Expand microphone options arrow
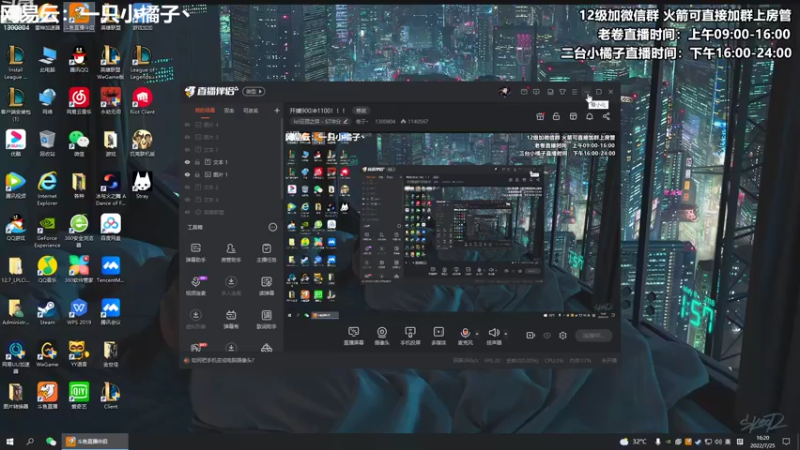Viewport: 800px width, 450px height. (x=477, y=333)
